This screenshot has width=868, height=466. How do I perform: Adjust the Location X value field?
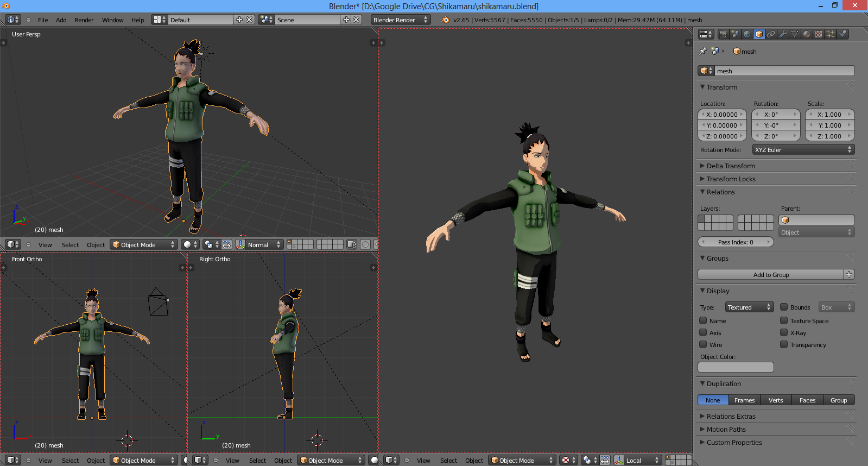pos(722,115)
